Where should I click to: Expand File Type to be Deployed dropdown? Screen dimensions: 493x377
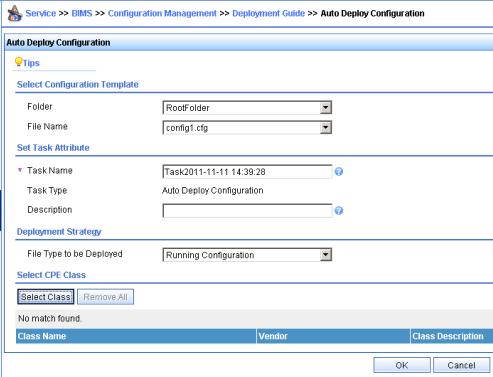pyautogui.click(x=325, y=255)
